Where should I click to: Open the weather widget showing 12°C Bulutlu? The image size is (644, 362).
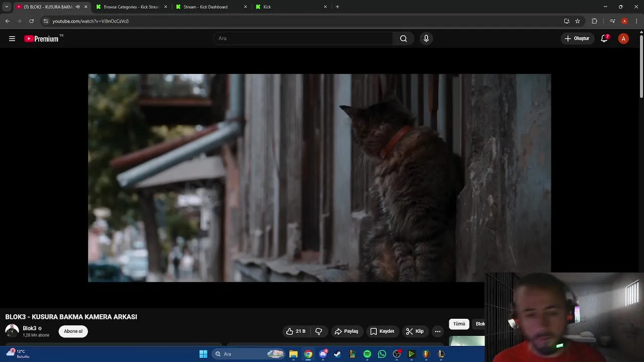click(18, 354)
